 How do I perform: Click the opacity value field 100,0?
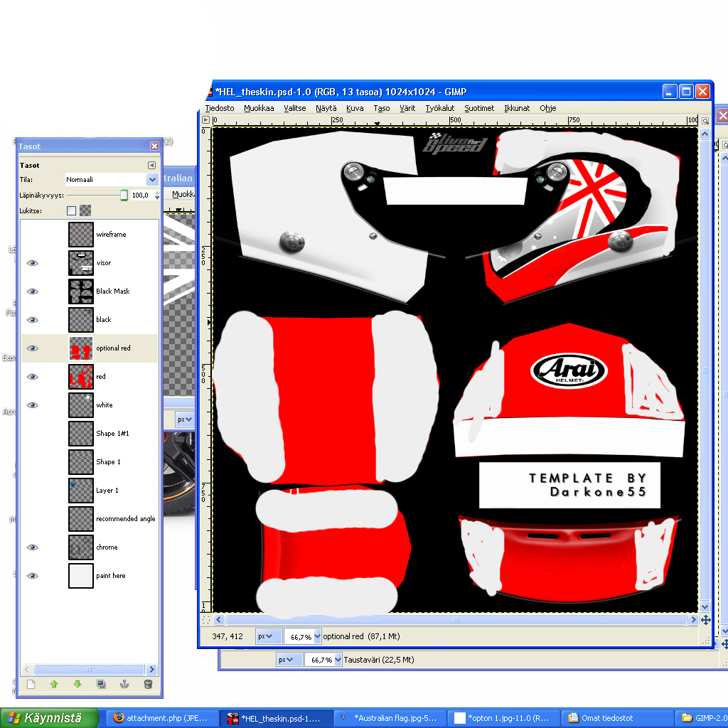(141, 196)
